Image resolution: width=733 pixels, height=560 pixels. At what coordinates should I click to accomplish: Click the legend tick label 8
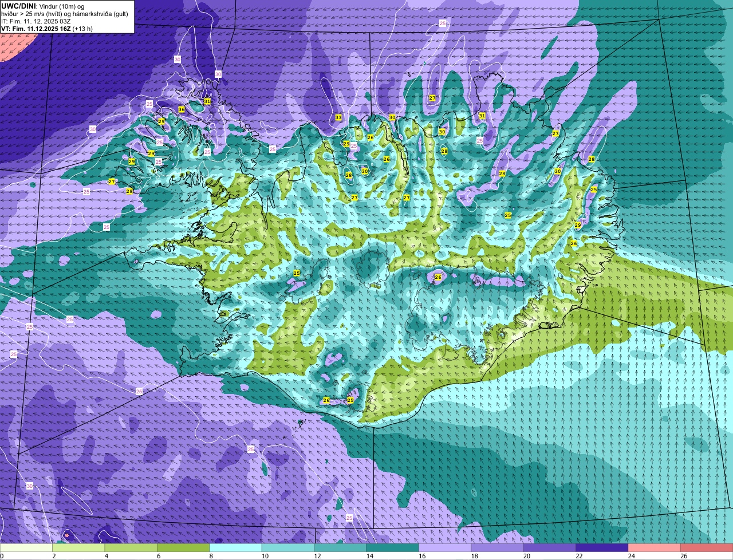(x=211, y=556)
